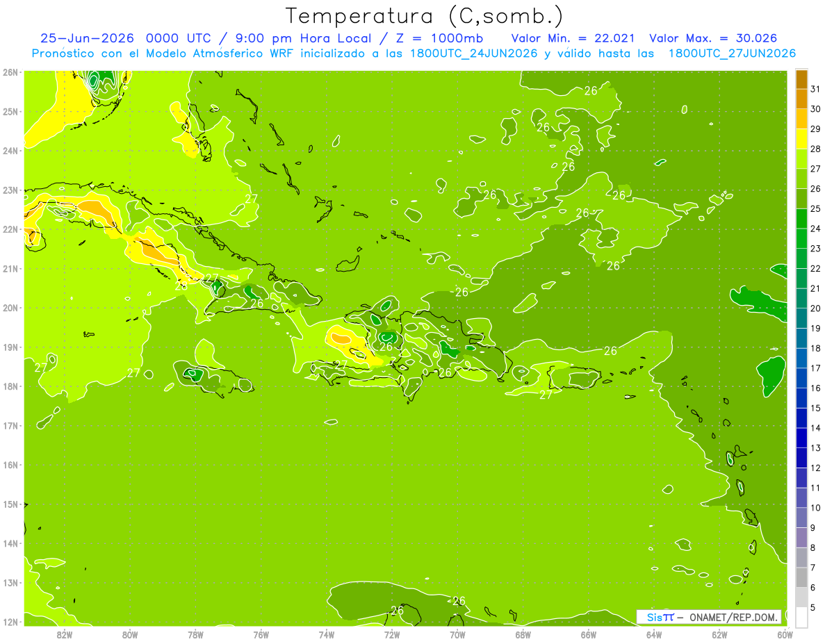Click the "15" label on the color scale
The width and height of the screenshot is (834, 644).
point(815,408)
